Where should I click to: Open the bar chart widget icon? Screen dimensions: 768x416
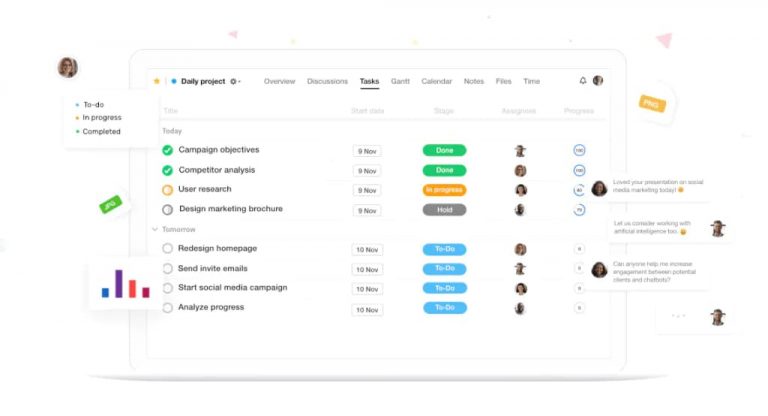pos(125,284)
